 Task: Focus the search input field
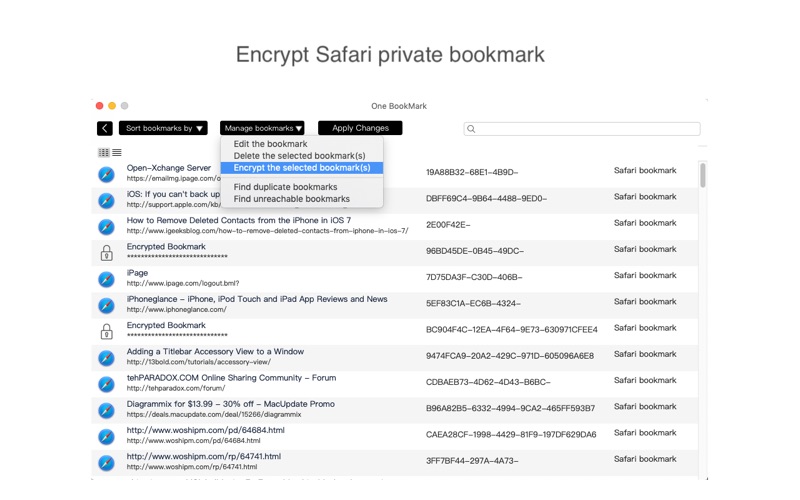582,129
